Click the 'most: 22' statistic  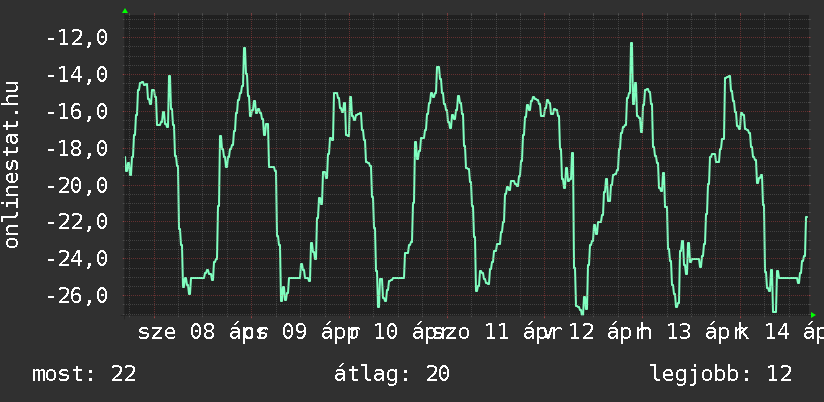(x=84, y=374)
